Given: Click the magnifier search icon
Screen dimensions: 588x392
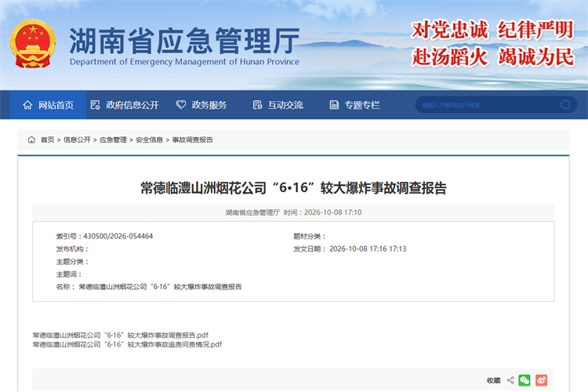Looking at the screenshot, I should (566, 104).
